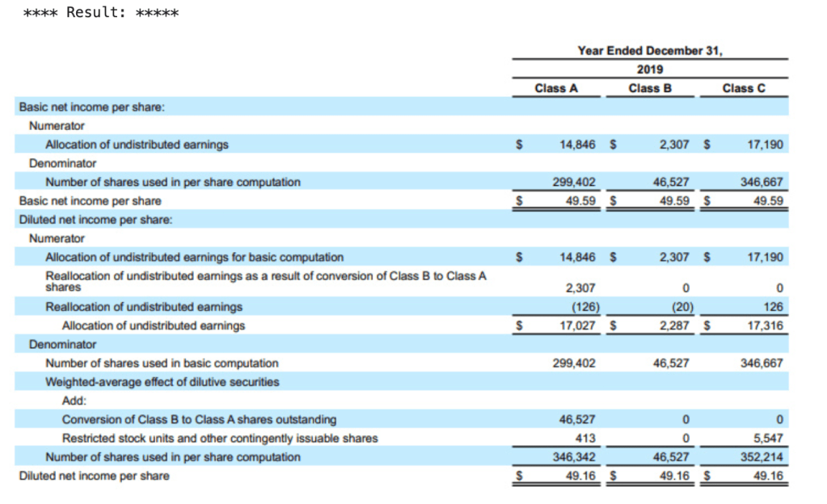Select the 'Year Ended December 31,' header
The height and width of the screenshot is (504, 827).
(x=650, y=50)
